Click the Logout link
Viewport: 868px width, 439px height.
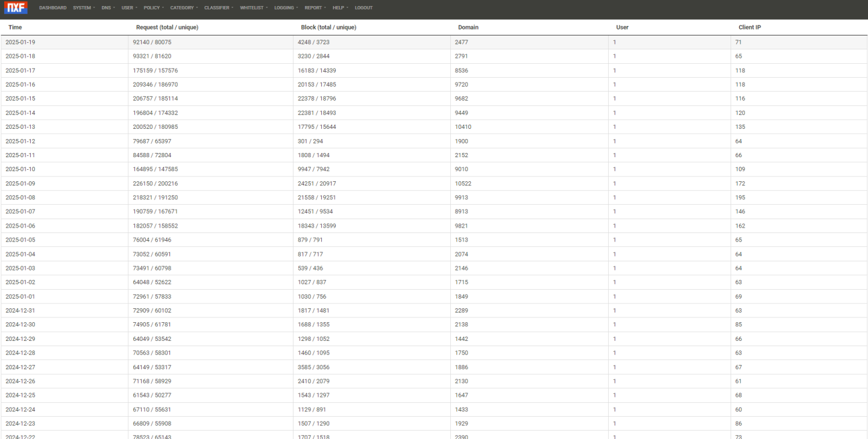pos(363,8)
